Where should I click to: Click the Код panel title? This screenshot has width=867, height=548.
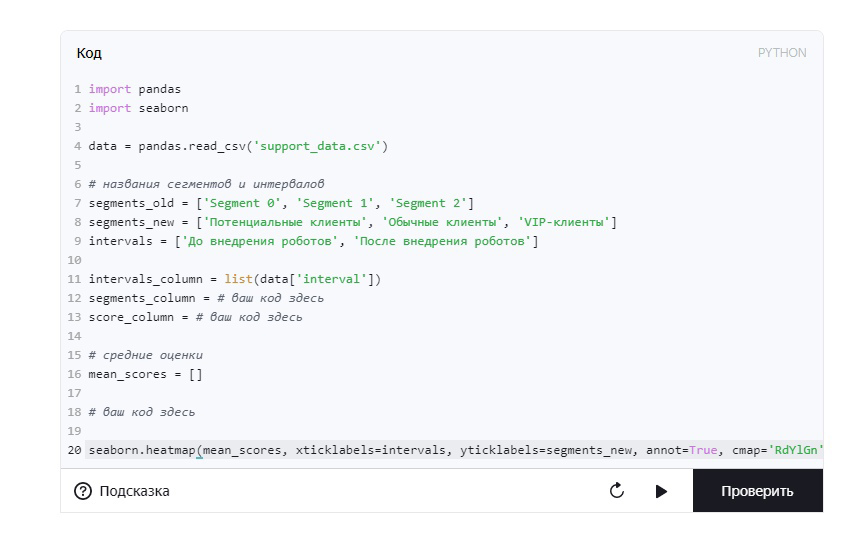89,53
